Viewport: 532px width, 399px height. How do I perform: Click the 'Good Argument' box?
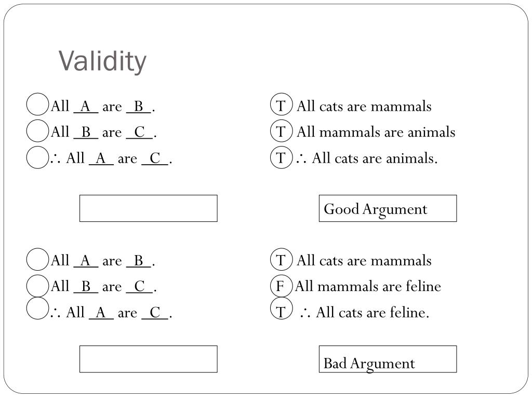click(388, 208)
